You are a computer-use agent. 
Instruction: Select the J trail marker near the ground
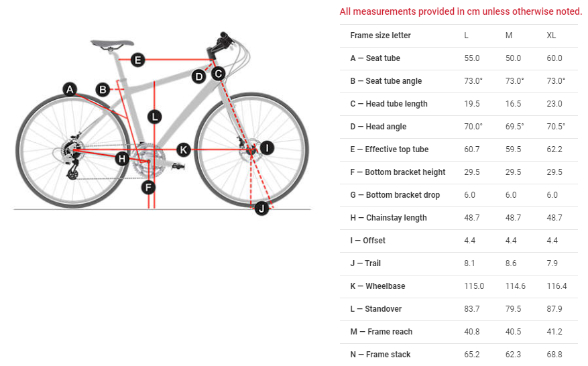pos(261,208)
